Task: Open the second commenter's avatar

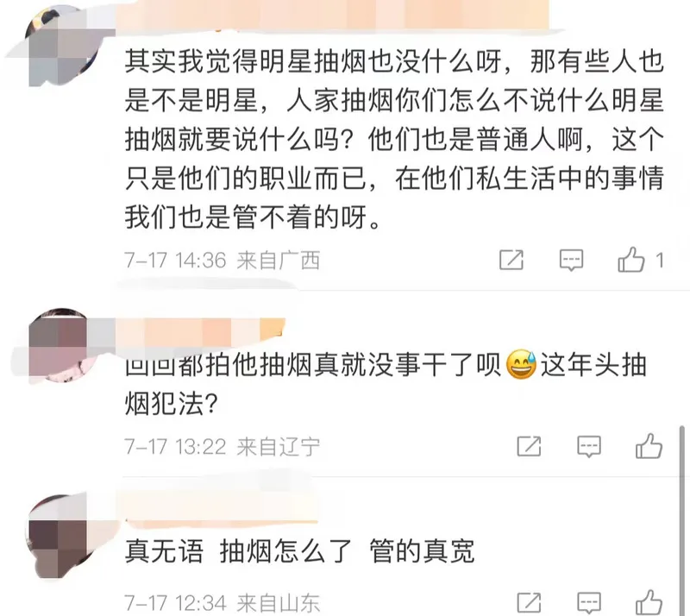Action: click(61, 346)
